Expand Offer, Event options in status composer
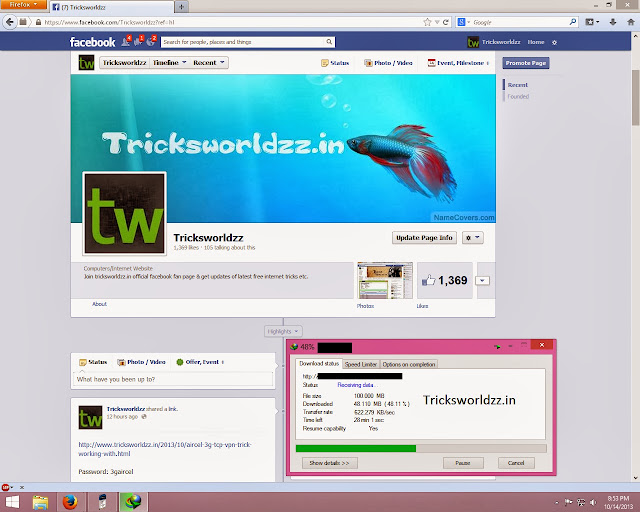Viewport: 640px width, 512px height. [200, 362]
